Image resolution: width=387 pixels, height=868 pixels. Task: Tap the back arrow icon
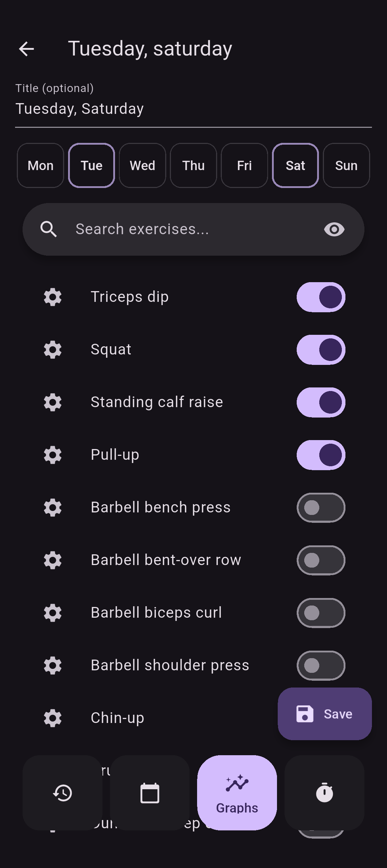tap(27, 49)
